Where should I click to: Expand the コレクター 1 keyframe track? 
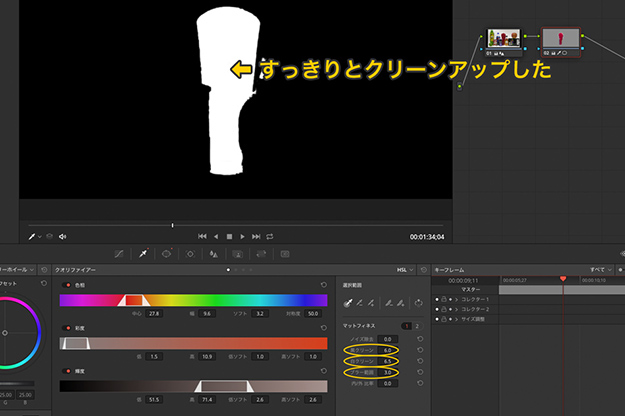(455, 299)
